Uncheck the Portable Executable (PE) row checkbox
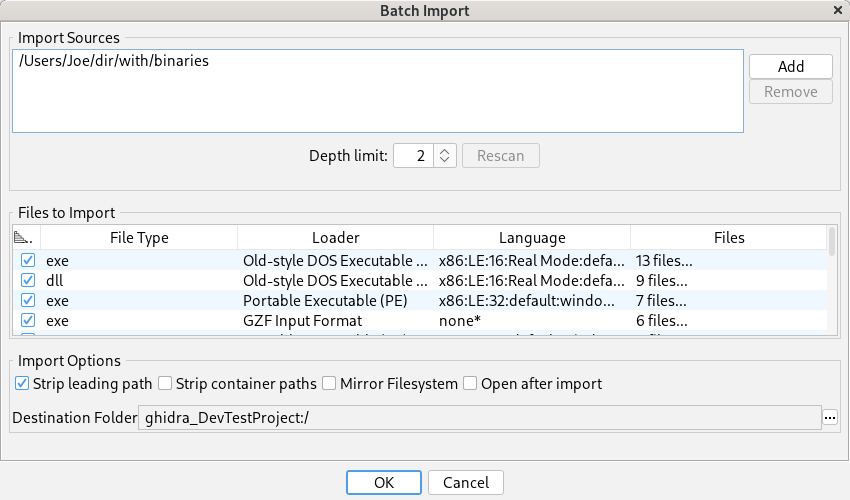Image resolution: width=850 pixels, height=500 pixels. pyautogui.click(x=28, y=300)
